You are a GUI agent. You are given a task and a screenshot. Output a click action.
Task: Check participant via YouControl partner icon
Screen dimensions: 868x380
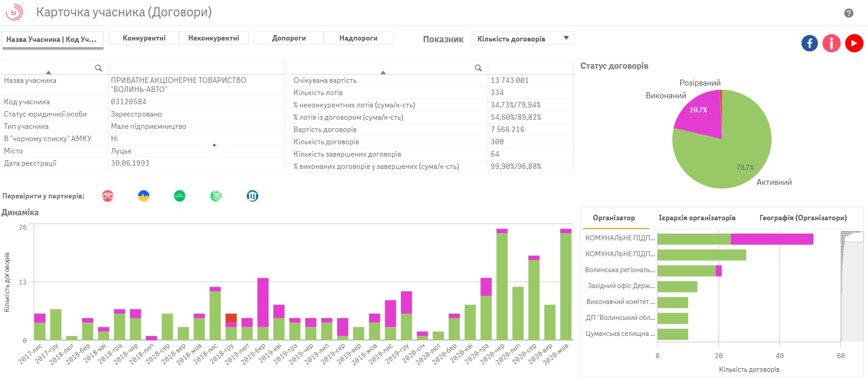point(179,196)
